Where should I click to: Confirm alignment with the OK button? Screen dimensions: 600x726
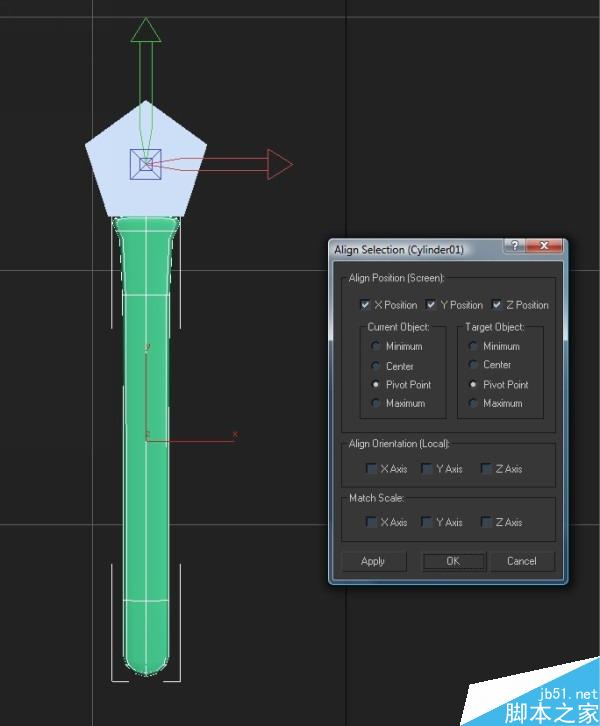click(x=453, y=561)
